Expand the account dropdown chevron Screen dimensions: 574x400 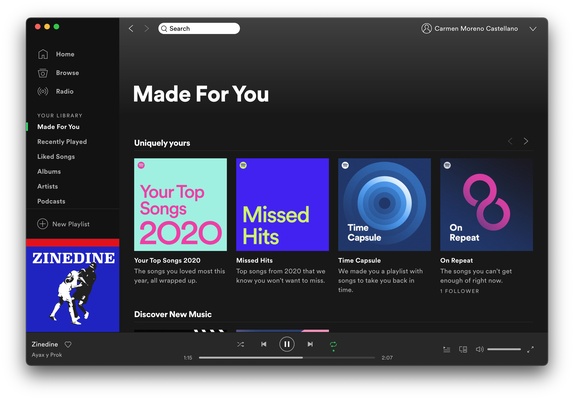(x=533, y=29)
